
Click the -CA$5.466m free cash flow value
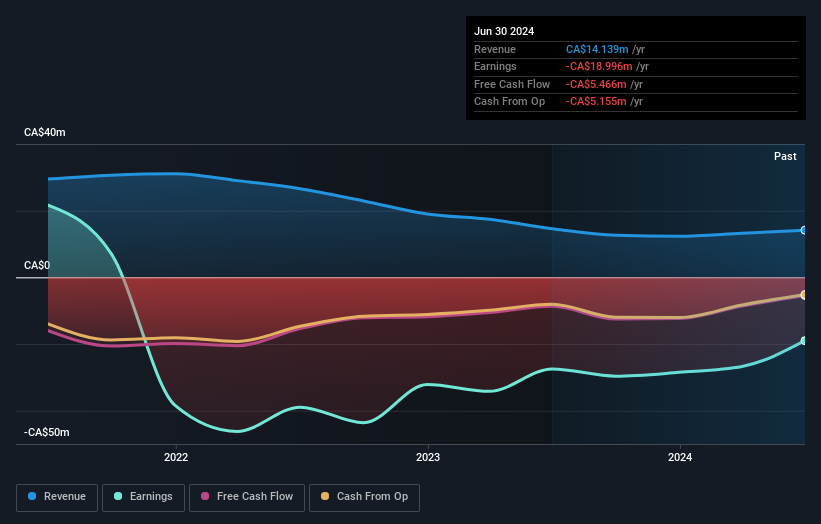coord(596,84)
